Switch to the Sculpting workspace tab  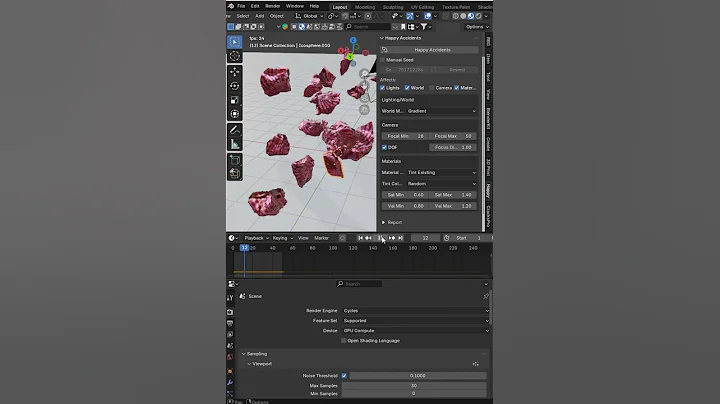click(x=393, y=7)
